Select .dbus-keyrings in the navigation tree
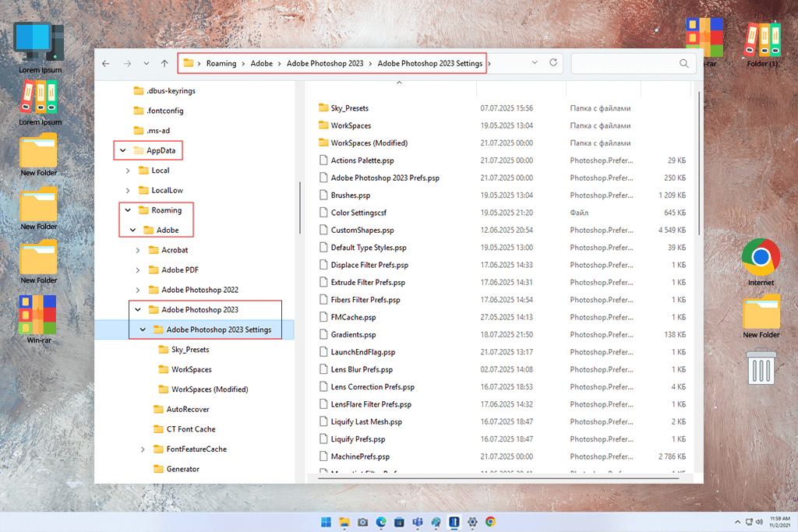The image size is (798, 532). [x=164, y=91]
